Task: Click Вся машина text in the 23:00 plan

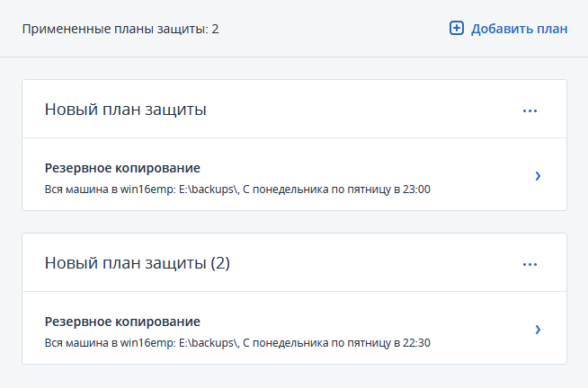Action: coord(73,190)
